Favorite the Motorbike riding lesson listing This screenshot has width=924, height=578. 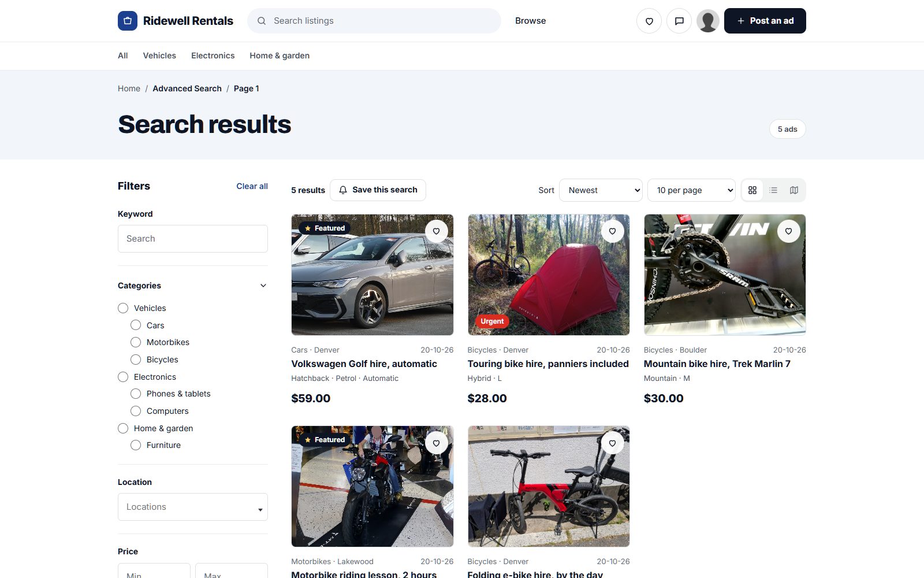437,443
